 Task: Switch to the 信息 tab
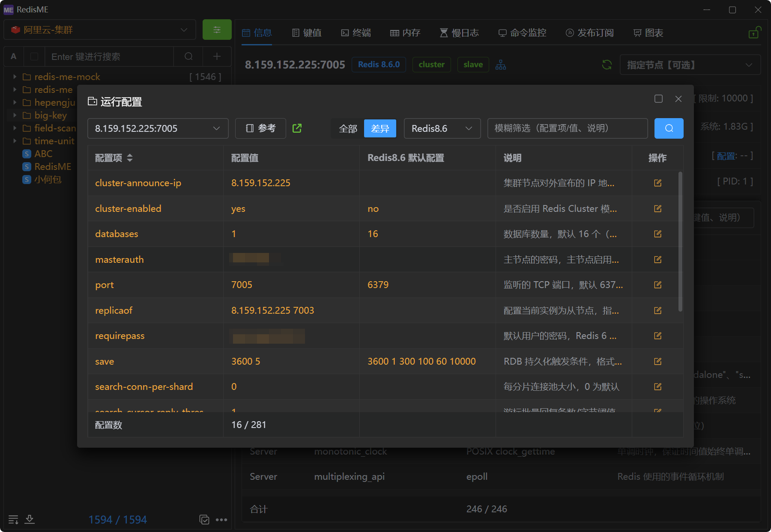click(257, 33)
